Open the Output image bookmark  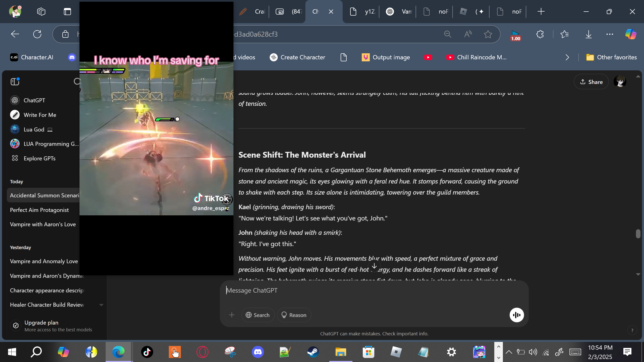386,57
